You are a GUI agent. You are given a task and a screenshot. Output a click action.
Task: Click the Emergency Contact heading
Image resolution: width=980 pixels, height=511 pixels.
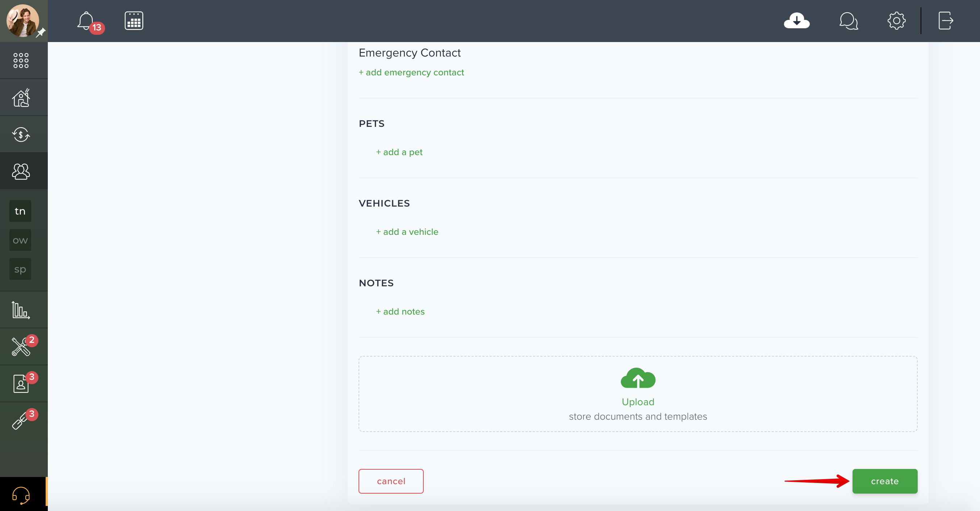coord(410,53)
